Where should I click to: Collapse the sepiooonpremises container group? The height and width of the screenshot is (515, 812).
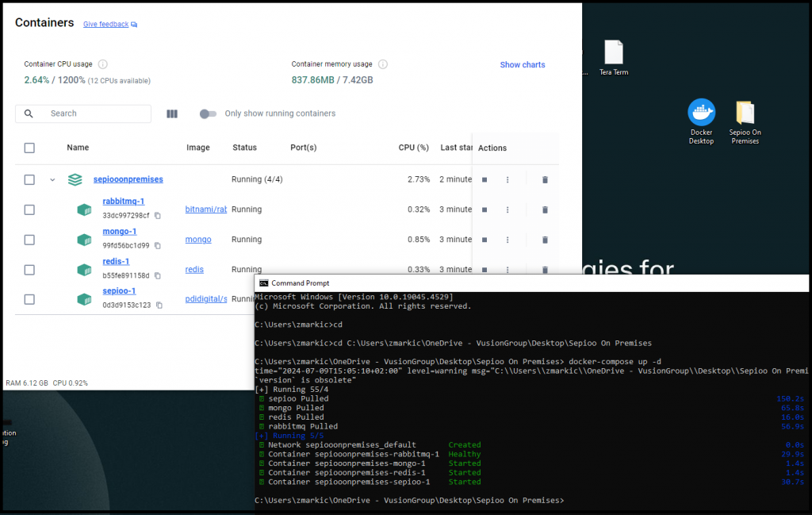click(x=52, y=180)
